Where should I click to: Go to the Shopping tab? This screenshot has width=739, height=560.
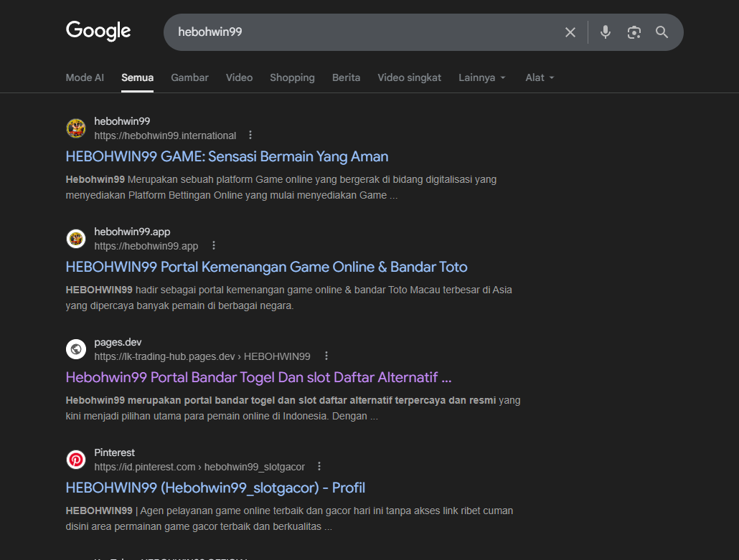point(292,77)
